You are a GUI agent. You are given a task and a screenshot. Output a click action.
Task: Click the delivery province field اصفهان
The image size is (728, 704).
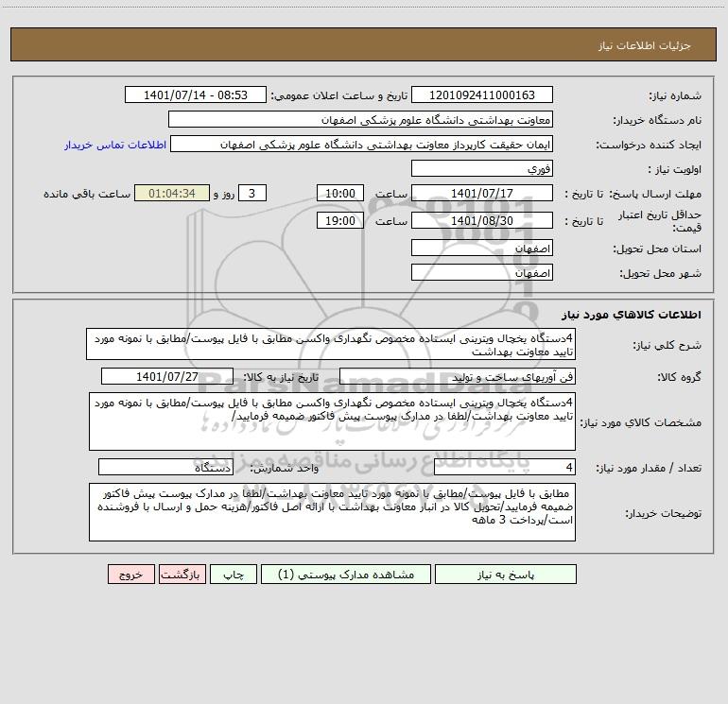click(482, 248)
